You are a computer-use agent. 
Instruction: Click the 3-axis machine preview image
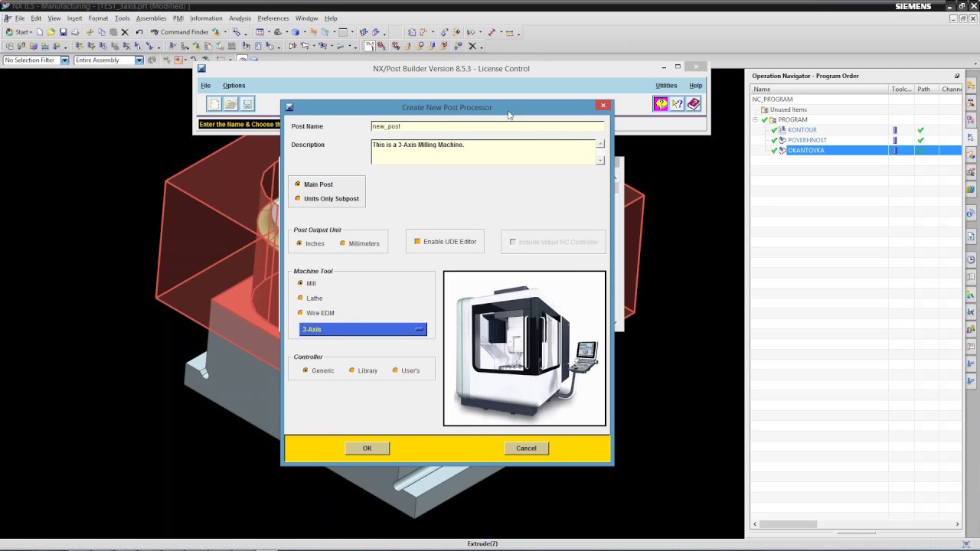(524, 348)
